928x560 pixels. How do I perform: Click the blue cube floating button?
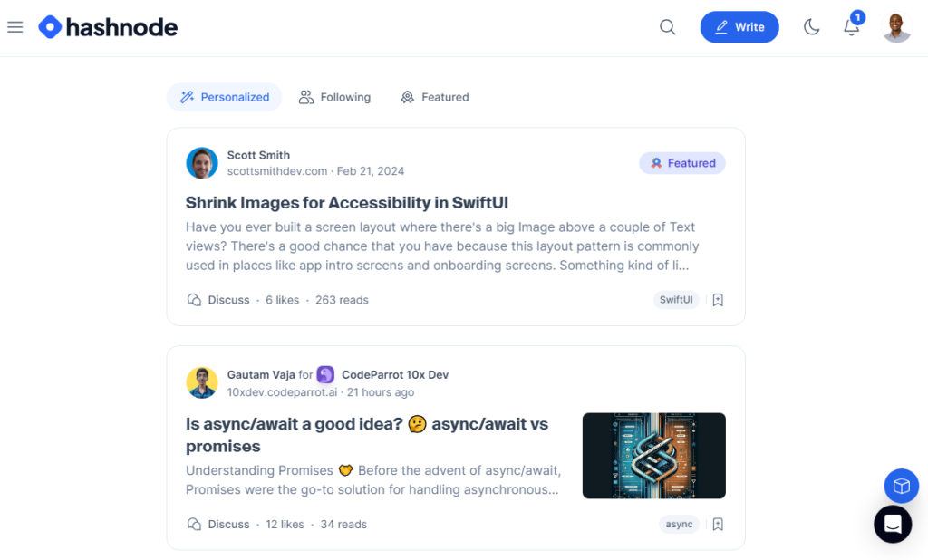[x=902, y=486]
